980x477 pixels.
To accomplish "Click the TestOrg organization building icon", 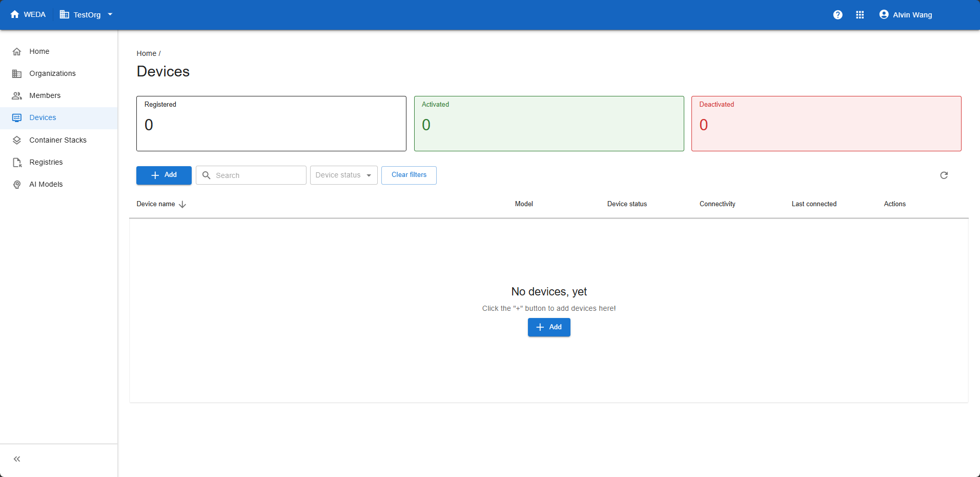I will [x=64, y=14].
